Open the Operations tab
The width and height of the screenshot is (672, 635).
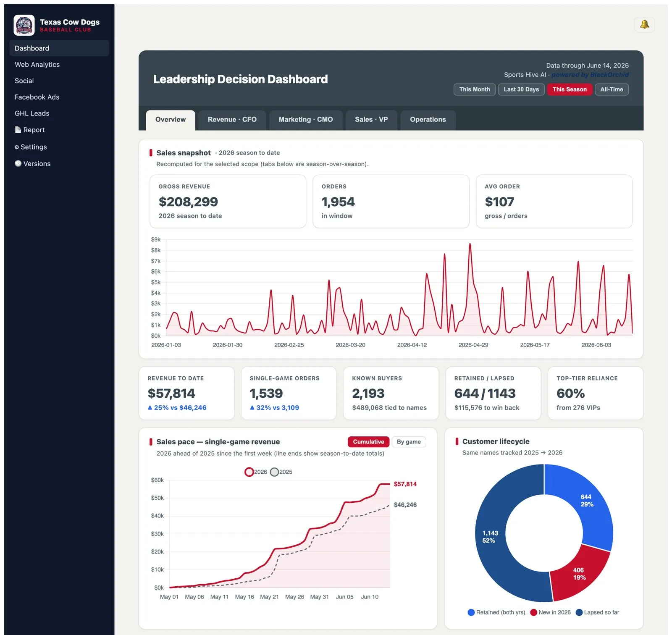pos(428,120)
